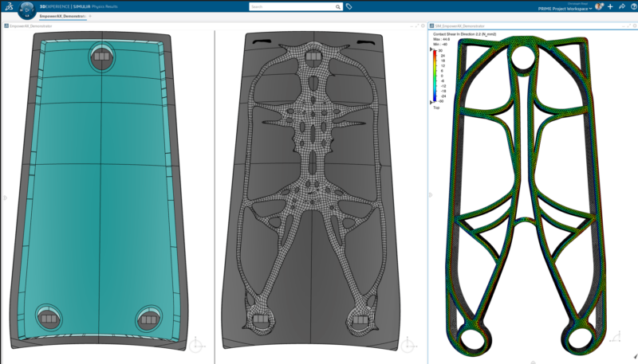The width and height of the screenshot is (638, 364).
Task: Open the tag icon beside search
Action: (349, 6)
